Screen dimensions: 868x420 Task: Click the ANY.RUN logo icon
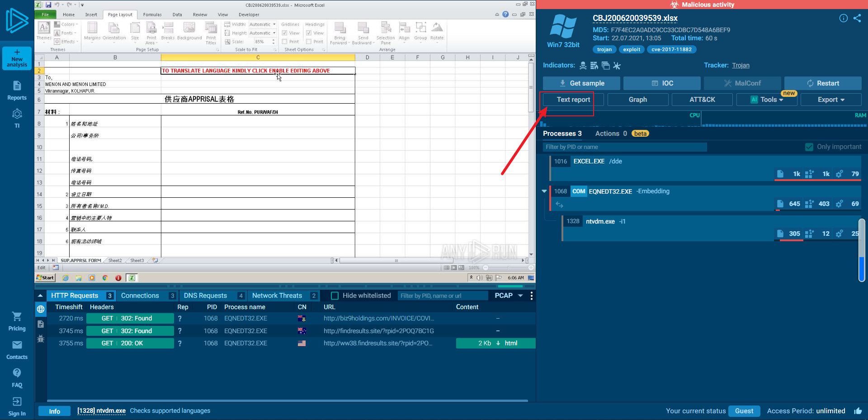click(x=17, y=21)
